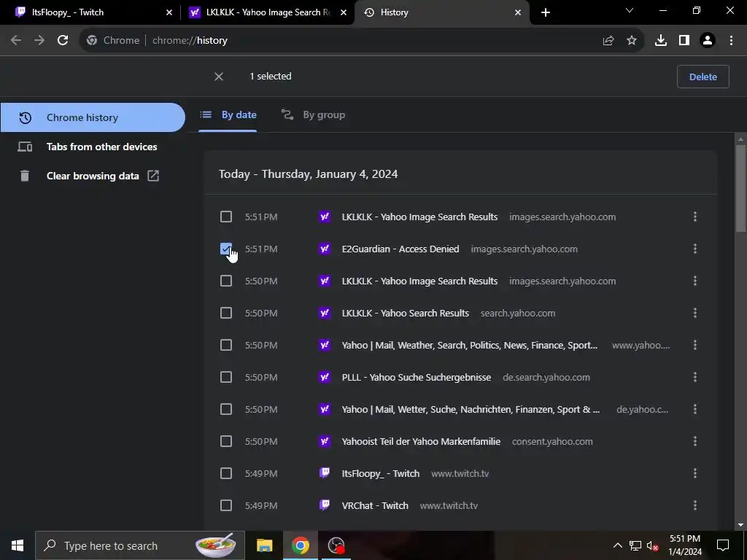Check the LKLKLK - Yahoo Search Results entry

click(x=226, y=313)
